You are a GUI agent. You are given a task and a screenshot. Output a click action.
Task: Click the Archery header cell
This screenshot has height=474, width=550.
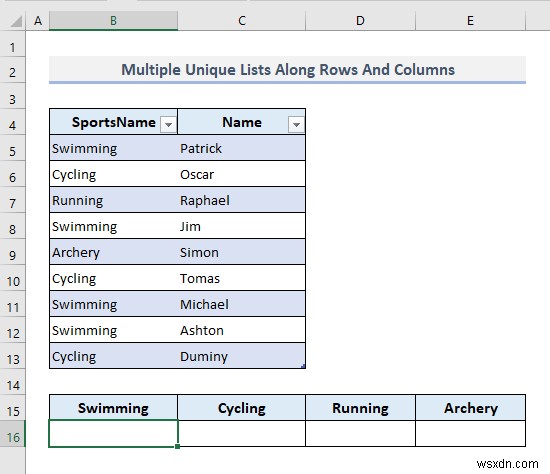tap(470, 408)
